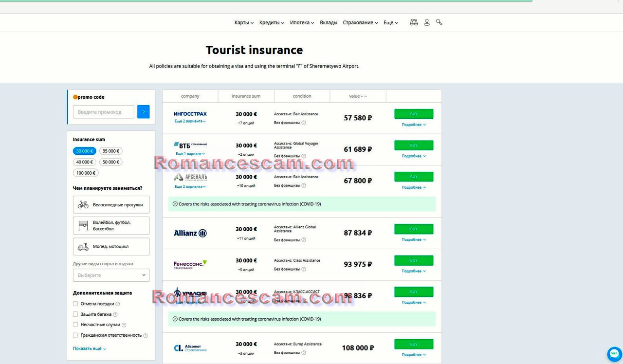Click the help icon beside Защита багажа
The height and width of the screenshot is (364, 623).
click(115, 315)
